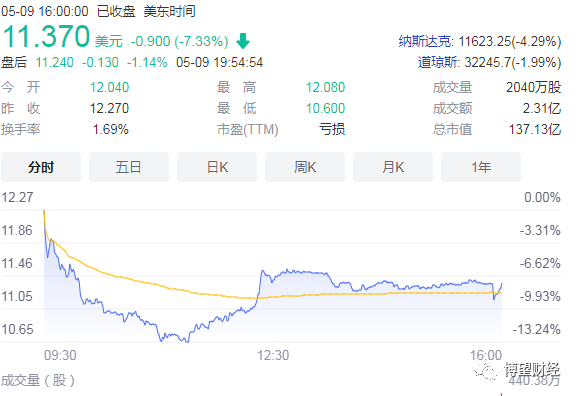Click the after-hours timestamp 05-09 19:54:54
Image resolution: width=578 pixels, height=396 pixels.
coord(219,62)
